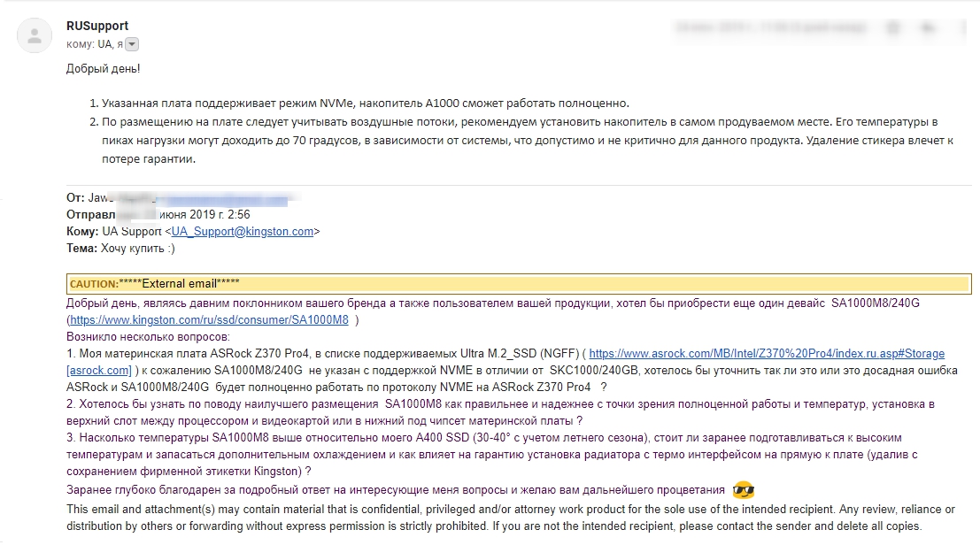Click the 'Отправлено' date line 'июня 2019 г. 2:56'

[x=204, y=215]
